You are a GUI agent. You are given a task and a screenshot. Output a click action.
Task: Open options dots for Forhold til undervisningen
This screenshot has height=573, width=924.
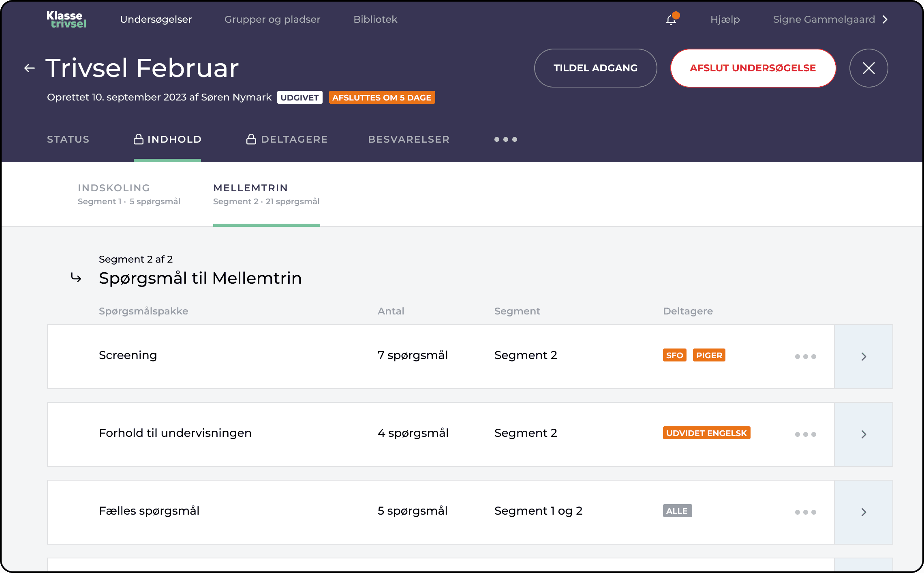(x=806, y=434)
